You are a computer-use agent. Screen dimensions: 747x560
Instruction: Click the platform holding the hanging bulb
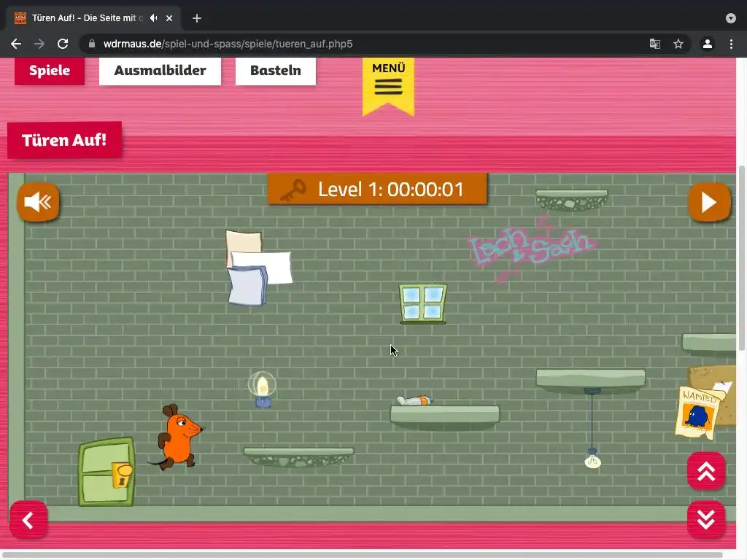[x=591, y=381]
